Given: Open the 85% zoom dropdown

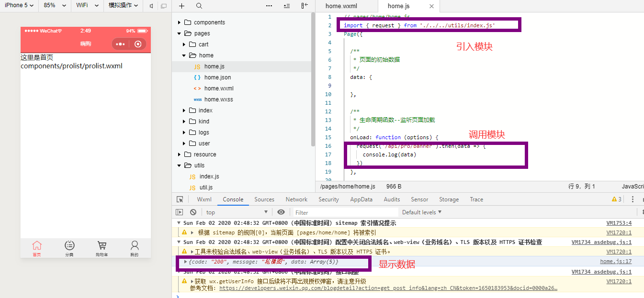Looking at the screenshot, I should [x=54, y=6].
